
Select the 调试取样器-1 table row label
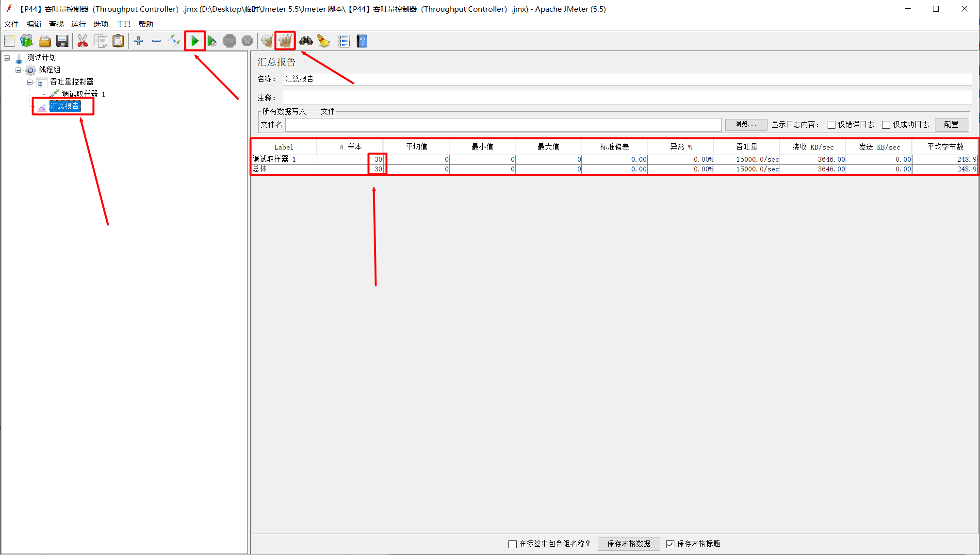pos(274,159)
